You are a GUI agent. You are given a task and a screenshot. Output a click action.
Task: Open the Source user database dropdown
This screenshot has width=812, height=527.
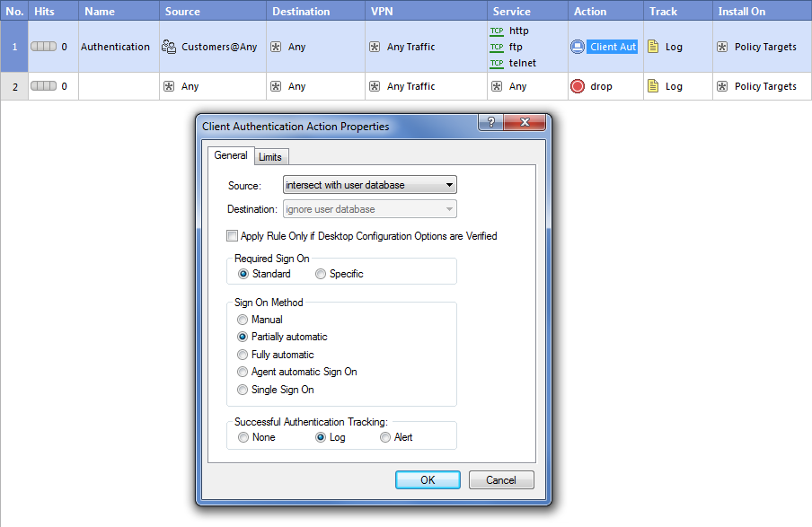(x=369, y=185)
